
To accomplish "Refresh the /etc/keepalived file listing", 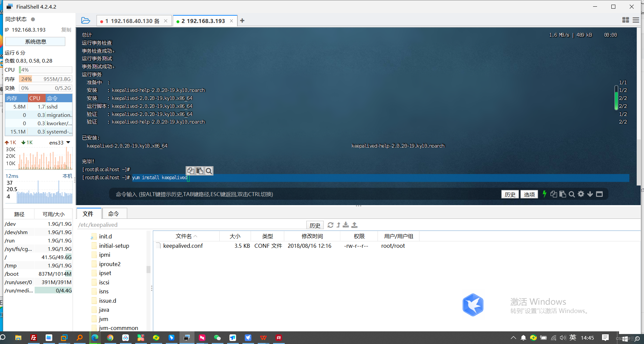I will [330, 225].
